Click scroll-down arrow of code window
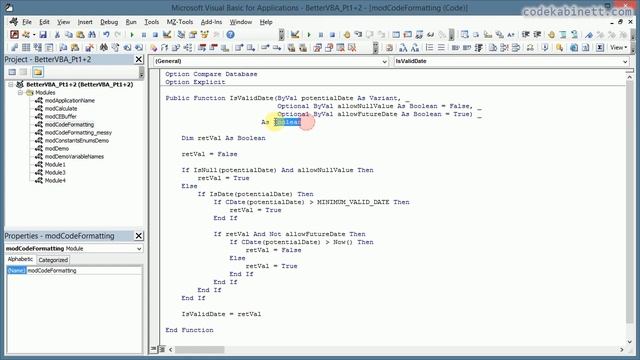 pos(629,342)
